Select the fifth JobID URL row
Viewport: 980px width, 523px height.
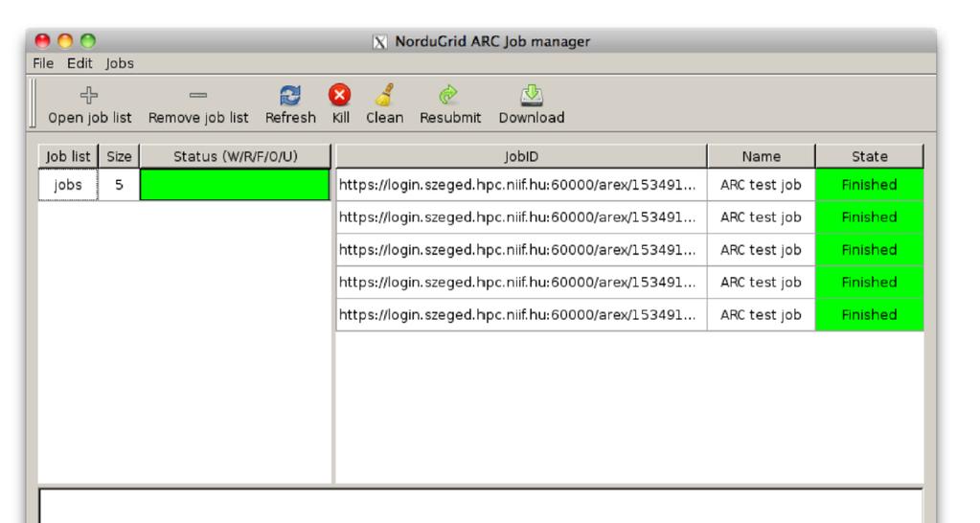coord(521,315)
